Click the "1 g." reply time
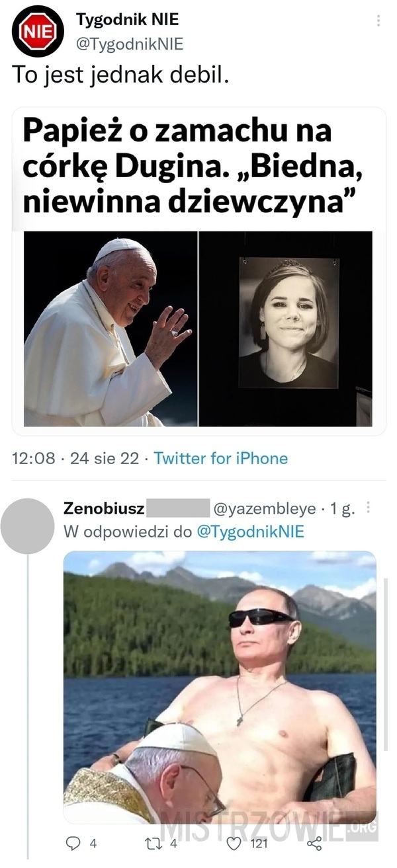The image size is (397, 868). pos(343,509)
